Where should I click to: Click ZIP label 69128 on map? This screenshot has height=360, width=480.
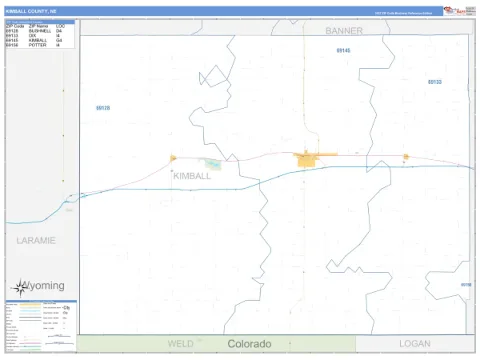pos(103,108)
